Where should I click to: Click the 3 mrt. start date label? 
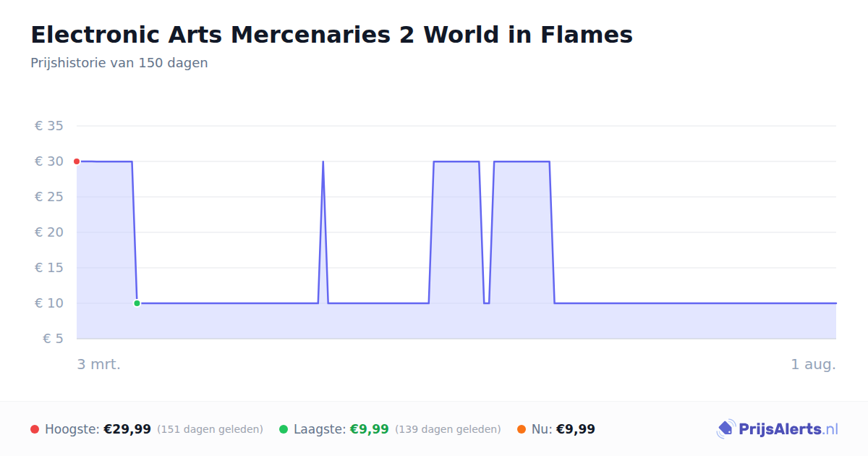99,364
